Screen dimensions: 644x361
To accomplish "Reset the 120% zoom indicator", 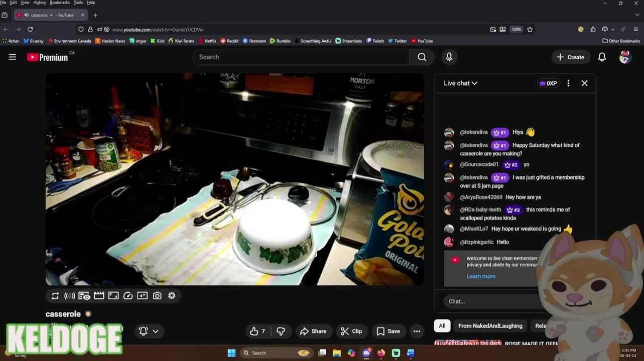I will 517,30.
